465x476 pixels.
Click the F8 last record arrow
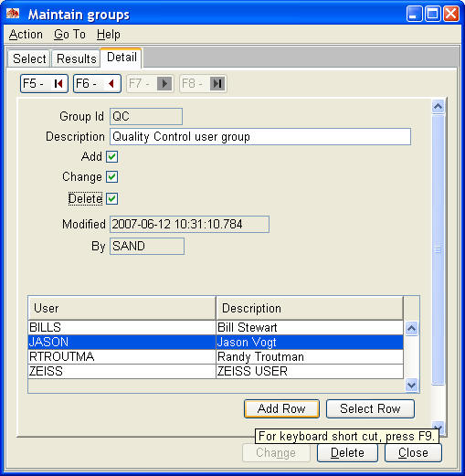(217, 83)
